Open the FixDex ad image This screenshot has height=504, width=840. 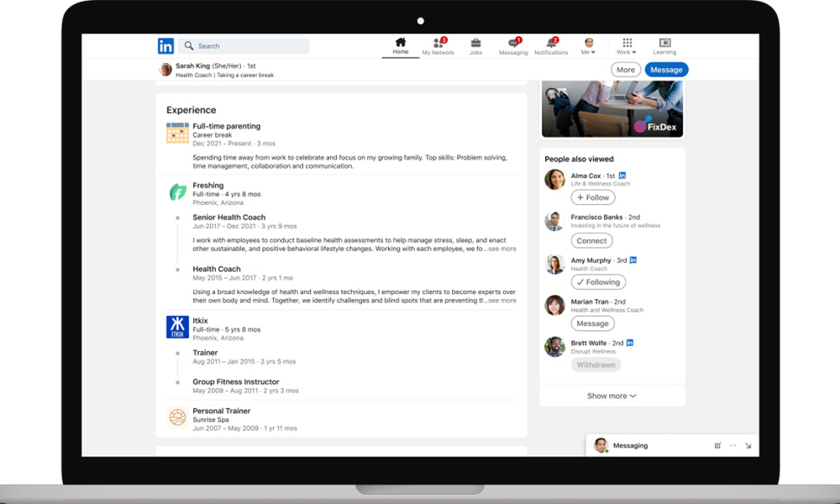tap(612, 108)
